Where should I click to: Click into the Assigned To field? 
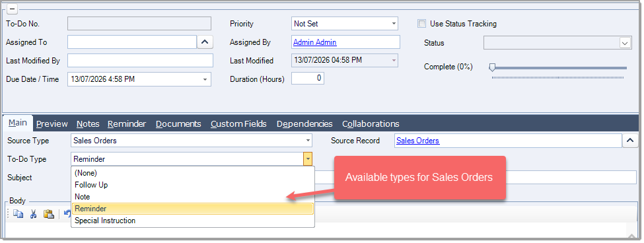[132, 42]
